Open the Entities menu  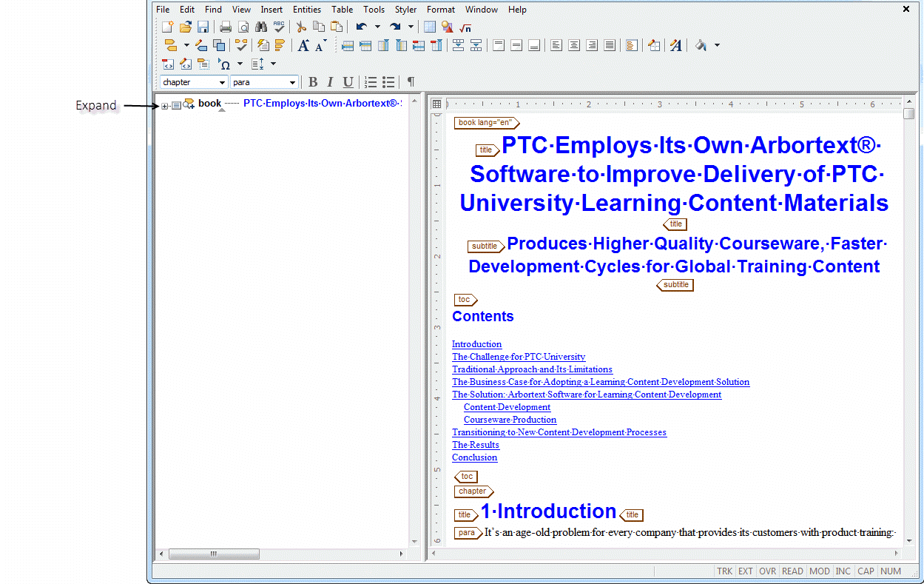tap(307, 10)
